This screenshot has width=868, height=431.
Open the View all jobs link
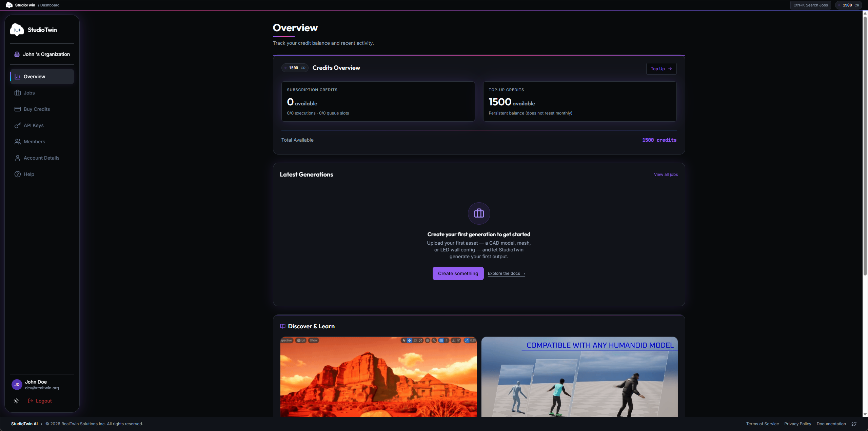[x=666, y=175]
